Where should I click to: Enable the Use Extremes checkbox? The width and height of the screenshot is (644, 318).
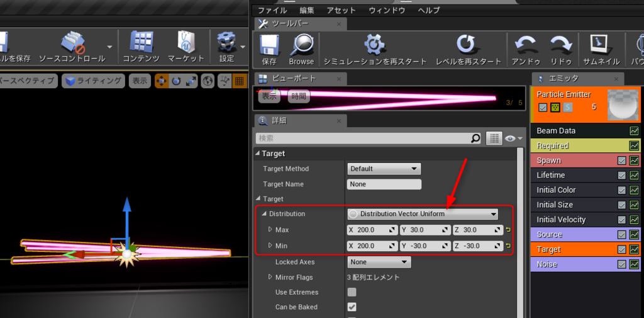click(352, 292)
